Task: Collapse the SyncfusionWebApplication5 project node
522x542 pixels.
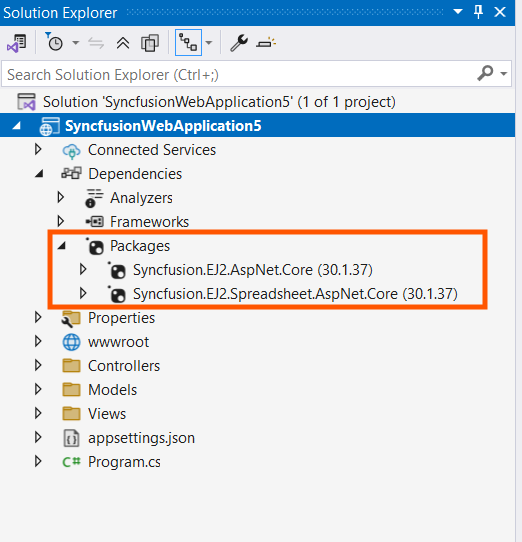Action: coord(16,126)
